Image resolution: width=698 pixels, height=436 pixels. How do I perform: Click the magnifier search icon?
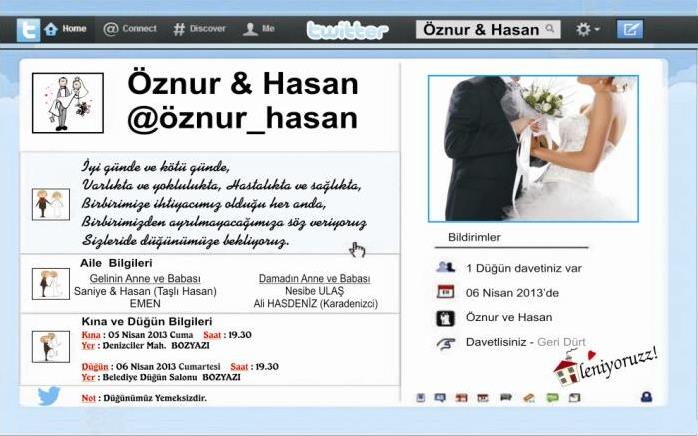tap(550, 29)
